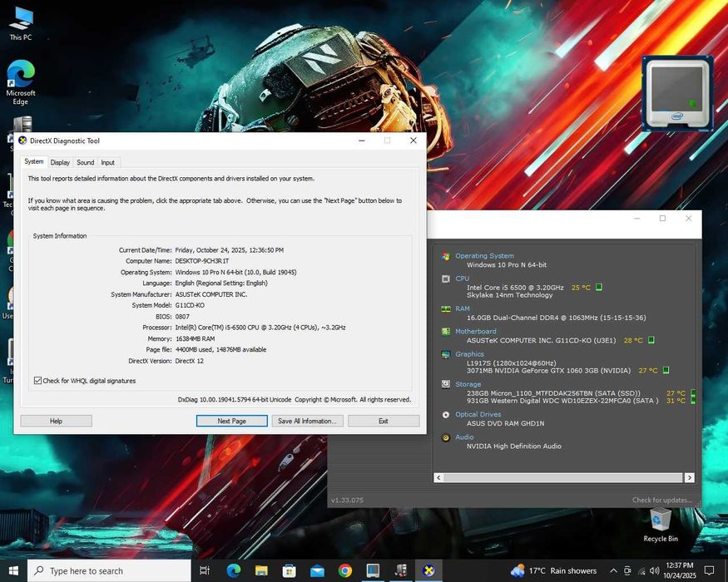The image size is (728, 582).
Task: Click the green temperature indicator beside Motherboard 28 °C
Action: pos(651,340)
